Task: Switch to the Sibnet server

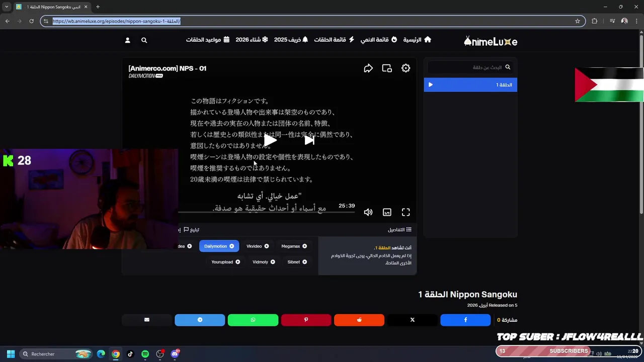Action: coord(297,262)
